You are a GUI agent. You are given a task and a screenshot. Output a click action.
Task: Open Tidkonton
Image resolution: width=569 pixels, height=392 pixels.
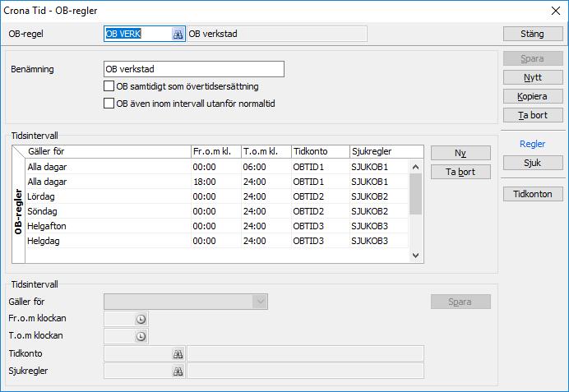pyautogui.click(x=533, y=194)
